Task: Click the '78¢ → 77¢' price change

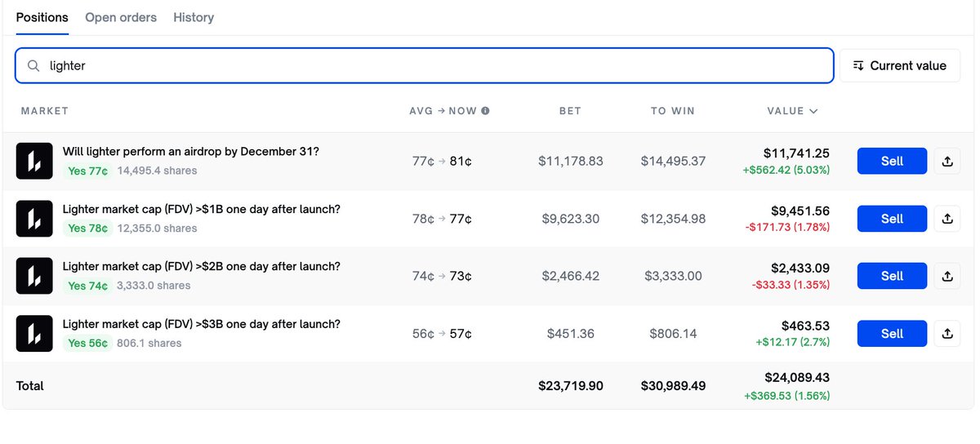Action: 442,219
